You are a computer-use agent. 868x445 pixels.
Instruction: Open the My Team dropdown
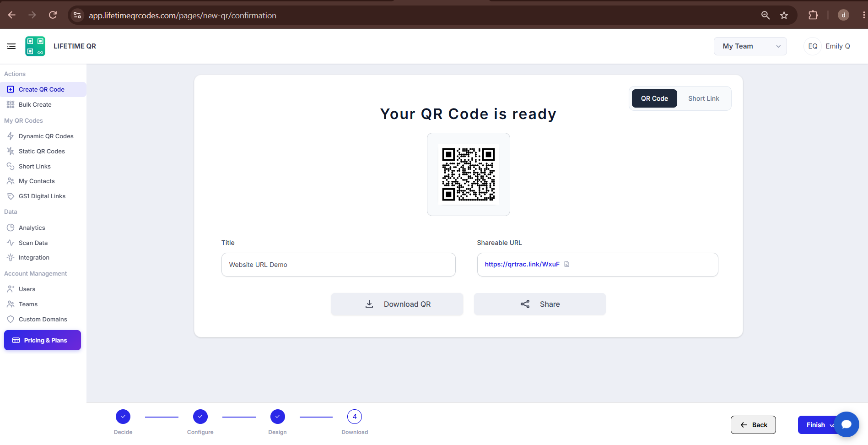click(x=750, y=46)
